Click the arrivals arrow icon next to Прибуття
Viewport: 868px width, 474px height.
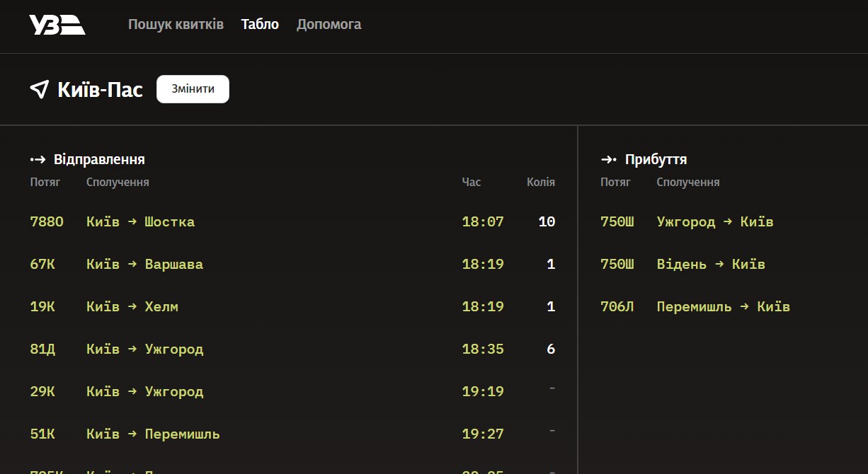608,160
